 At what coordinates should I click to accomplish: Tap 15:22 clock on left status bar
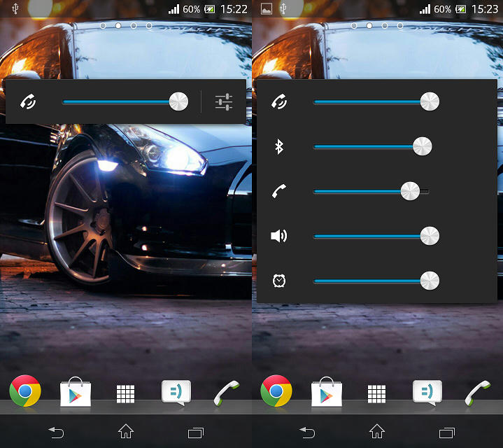click(x=234, y=9)
